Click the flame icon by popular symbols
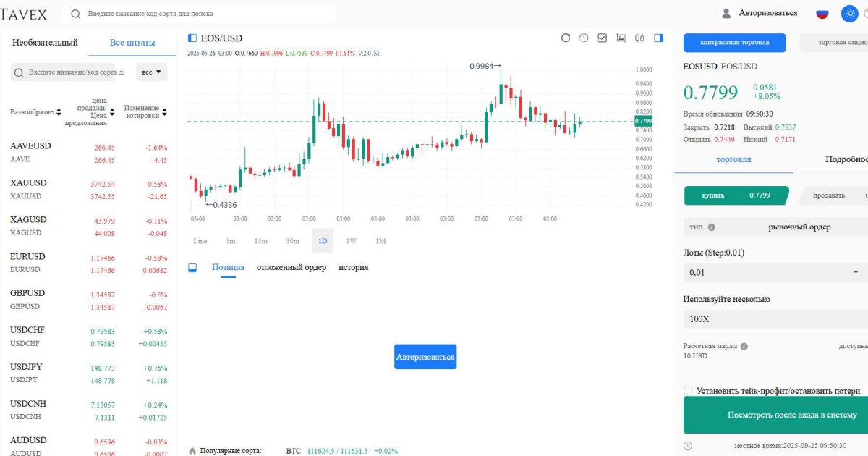 pos(192,451)
